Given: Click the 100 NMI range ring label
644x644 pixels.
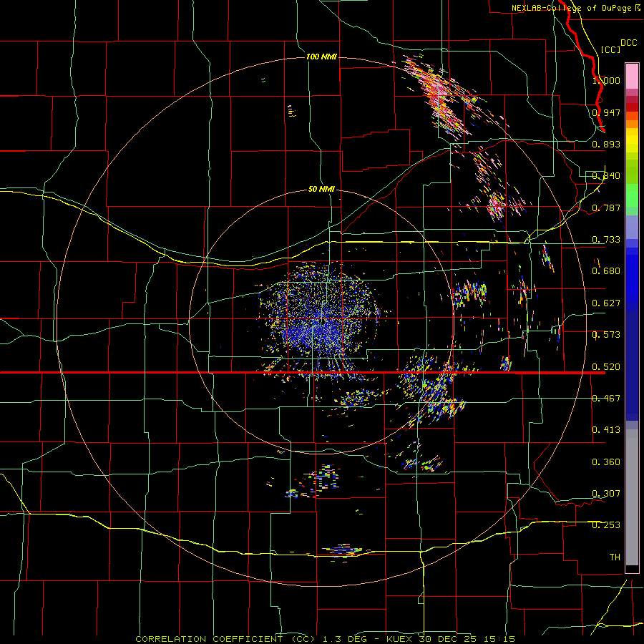Looking at the screenshot, I should [x=321, y=57].
